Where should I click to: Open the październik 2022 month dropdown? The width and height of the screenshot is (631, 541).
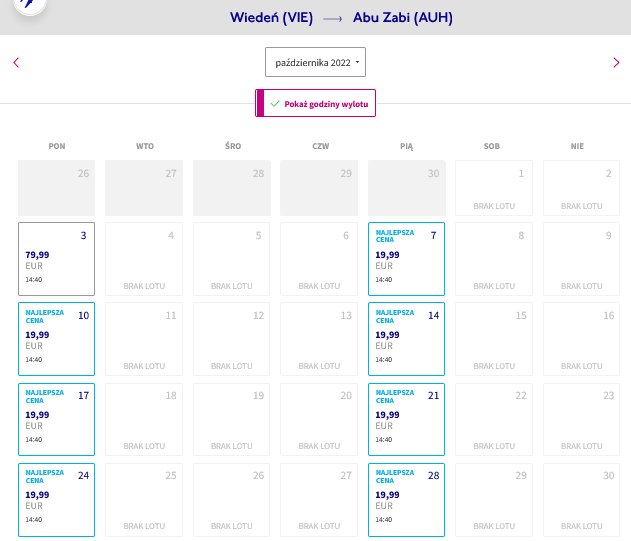coord(316,62)
